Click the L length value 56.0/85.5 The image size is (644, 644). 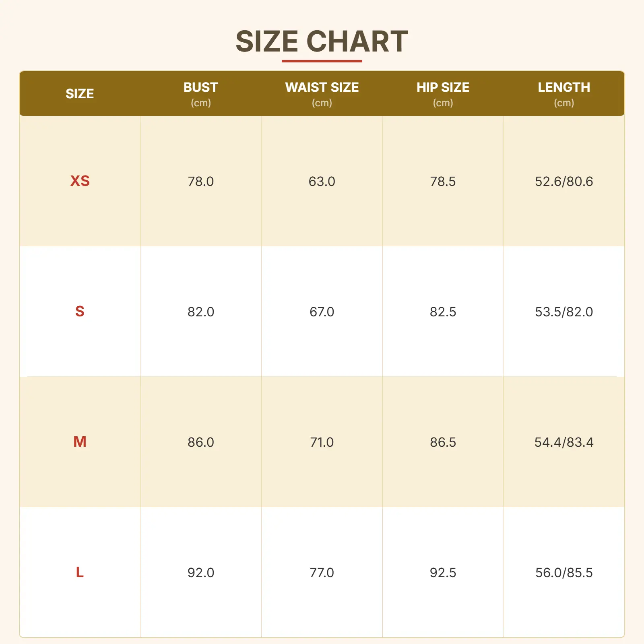coord(564,573)
